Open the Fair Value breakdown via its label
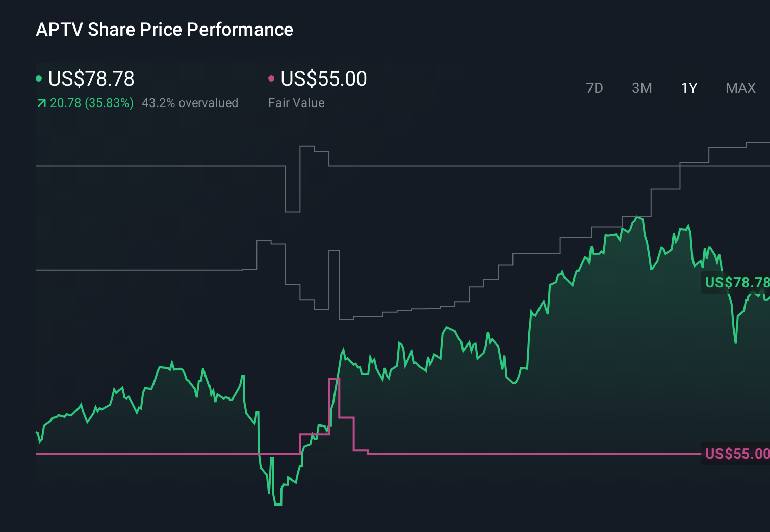Image resolution: width=770 pixels, height=532 pixels. tap(296, 103)
